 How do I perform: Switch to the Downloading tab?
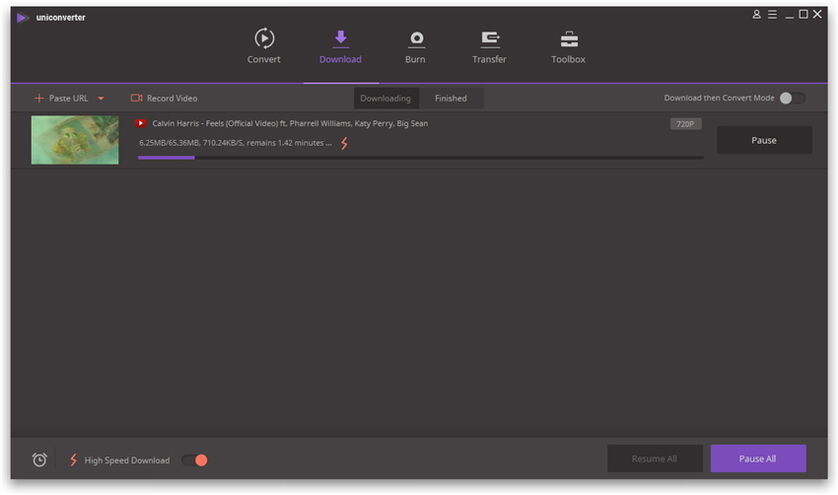pyautogui.click(x=385, y=98)
